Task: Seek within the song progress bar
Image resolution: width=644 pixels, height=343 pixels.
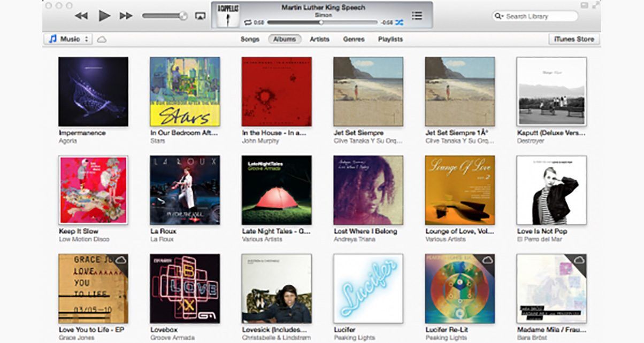Action: coord(321,22)
